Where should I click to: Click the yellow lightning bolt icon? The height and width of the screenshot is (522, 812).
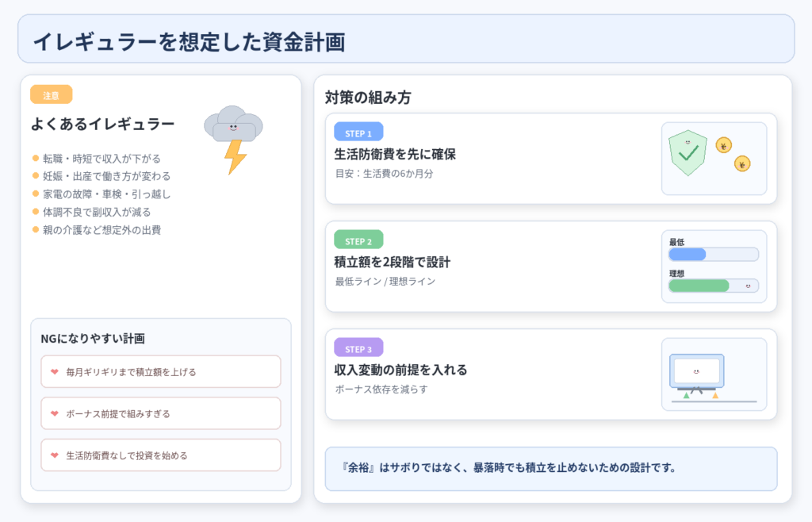point(235,157)
